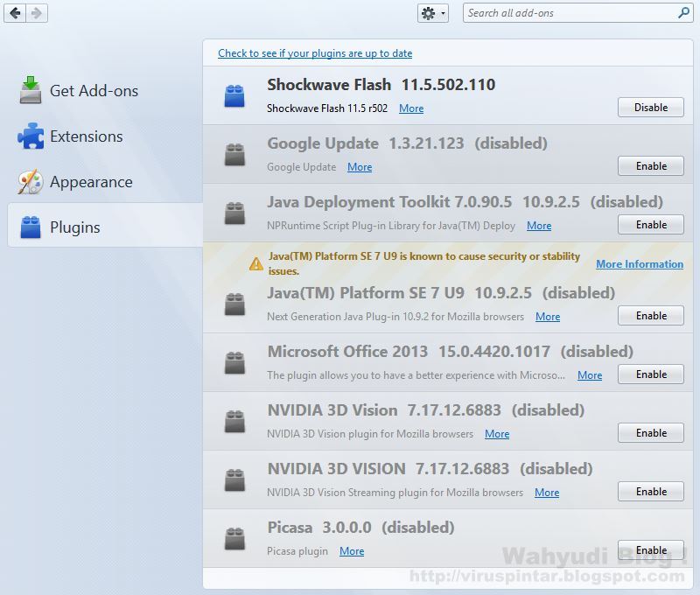
Task: Select the Google Update 1.3.21.123 title
Action: click(366, 143)
